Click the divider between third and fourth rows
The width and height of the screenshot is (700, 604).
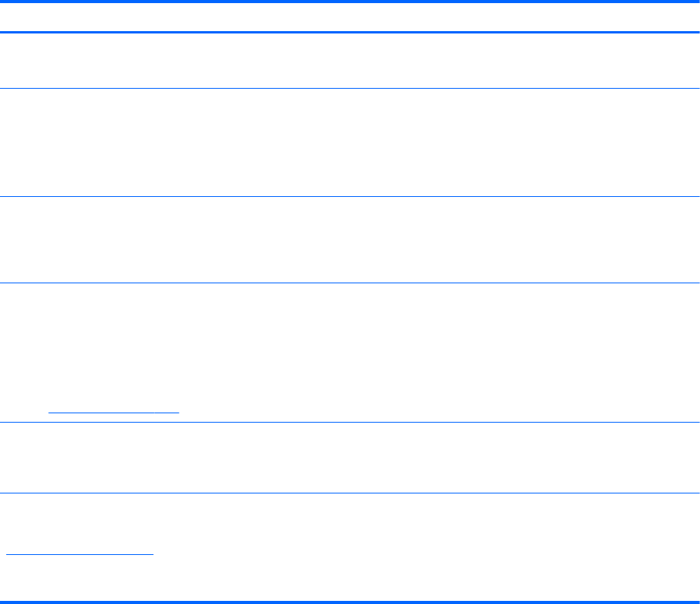(x=350, y=283)
